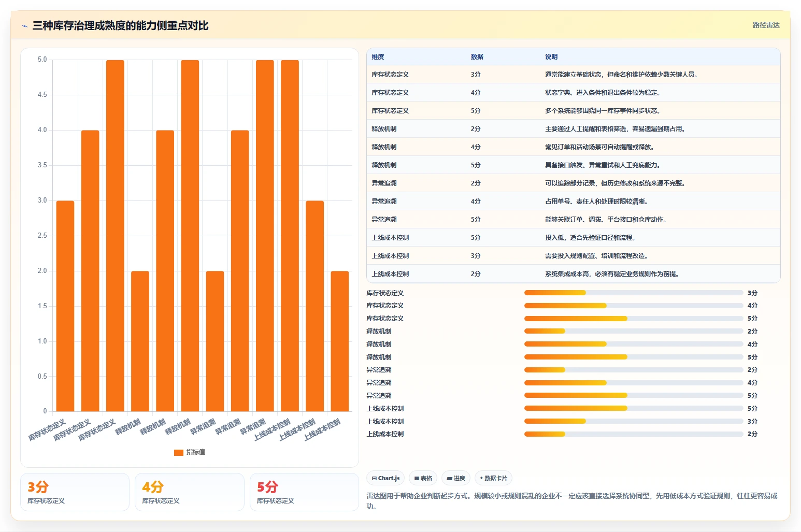Screen dimensions: 801x532
Task: Select row text 状态字典、进入条件和退出条件较为稳定
Action: pyautogui.click(x=604, y=93)
